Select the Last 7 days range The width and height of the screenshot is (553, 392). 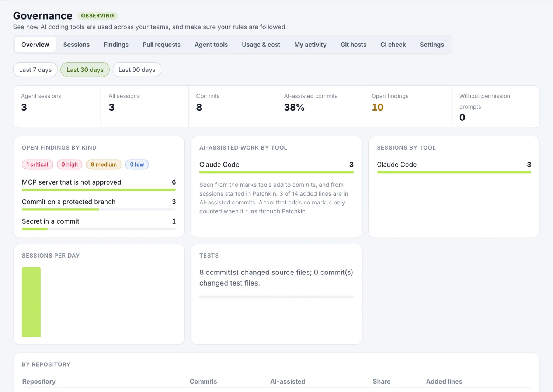click(x=35, y=70)
